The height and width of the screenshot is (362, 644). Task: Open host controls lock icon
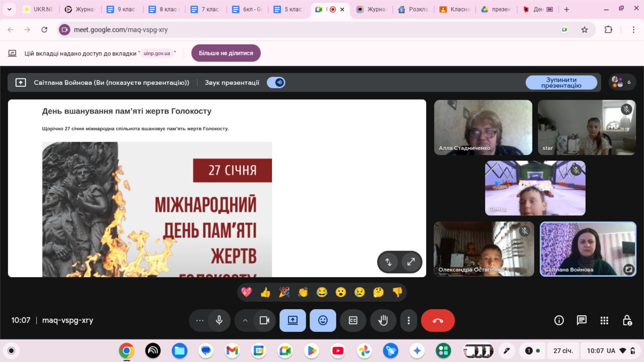click(x=627, y=320)
